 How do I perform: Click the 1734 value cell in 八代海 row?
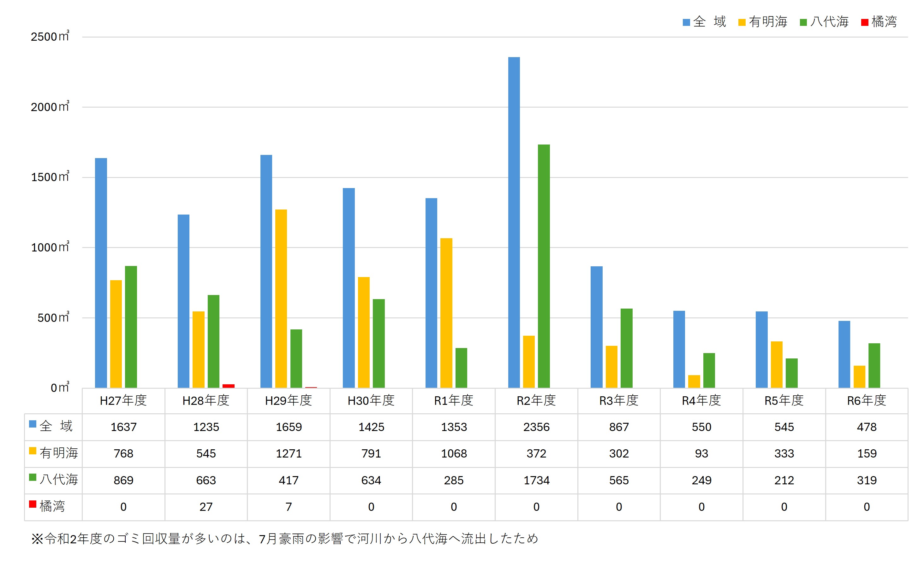(536, 480)
